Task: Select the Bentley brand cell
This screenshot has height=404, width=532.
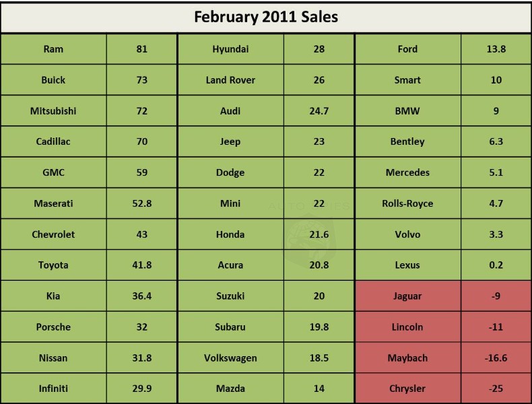Action: tap(407, 142)
